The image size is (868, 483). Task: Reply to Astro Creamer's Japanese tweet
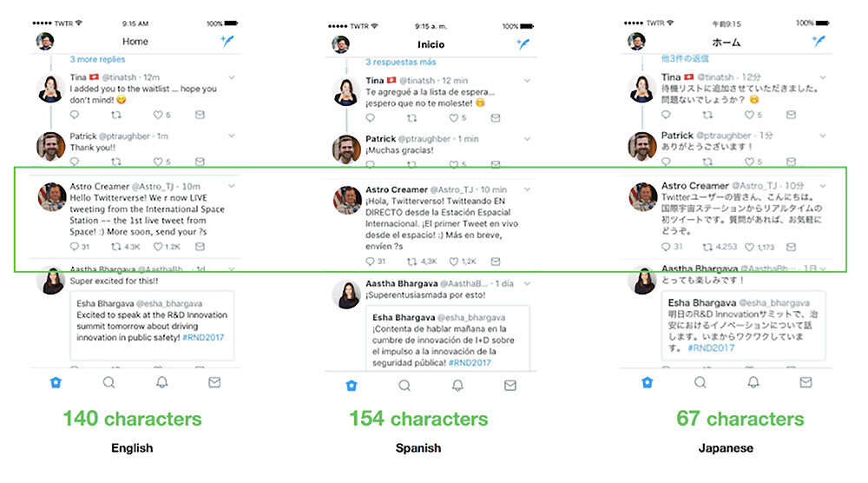(x=666, y=247)
